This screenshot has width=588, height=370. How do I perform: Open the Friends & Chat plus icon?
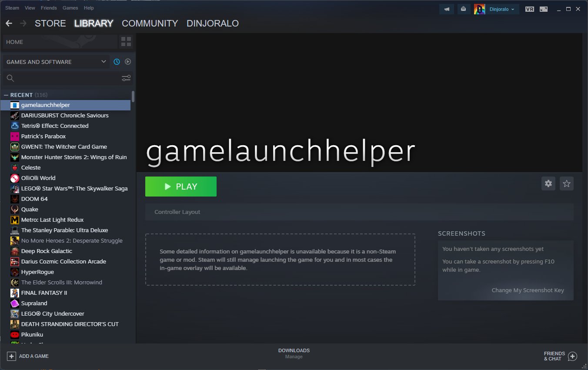coord(572,356)
